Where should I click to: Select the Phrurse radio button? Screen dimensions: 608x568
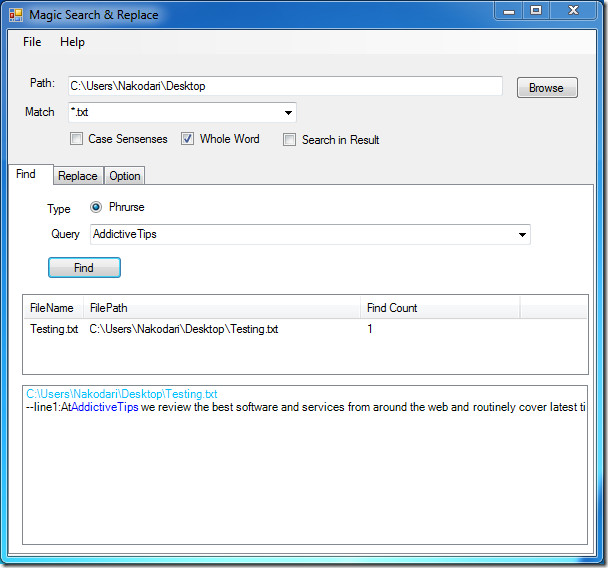pyautogui.click(x=96, y=207)
